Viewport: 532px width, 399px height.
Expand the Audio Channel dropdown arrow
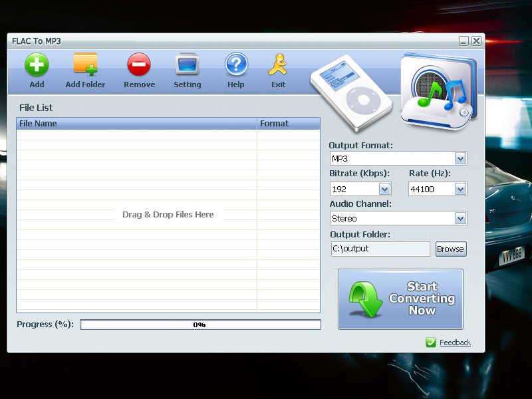pos(460,219)
